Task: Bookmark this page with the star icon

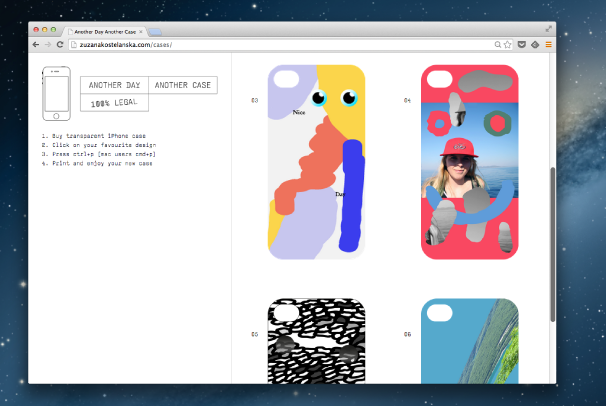Action: [509, 45]
